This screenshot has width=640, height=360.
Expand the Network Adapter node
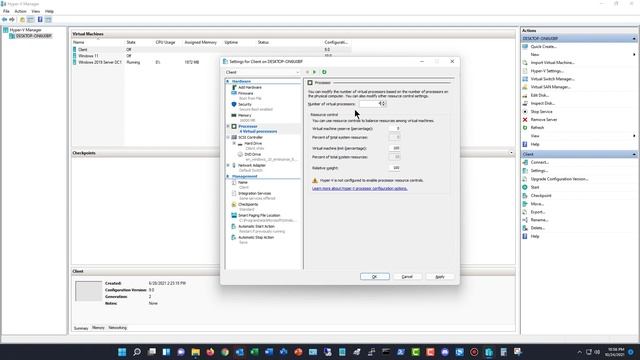click(x=228, y=165)
